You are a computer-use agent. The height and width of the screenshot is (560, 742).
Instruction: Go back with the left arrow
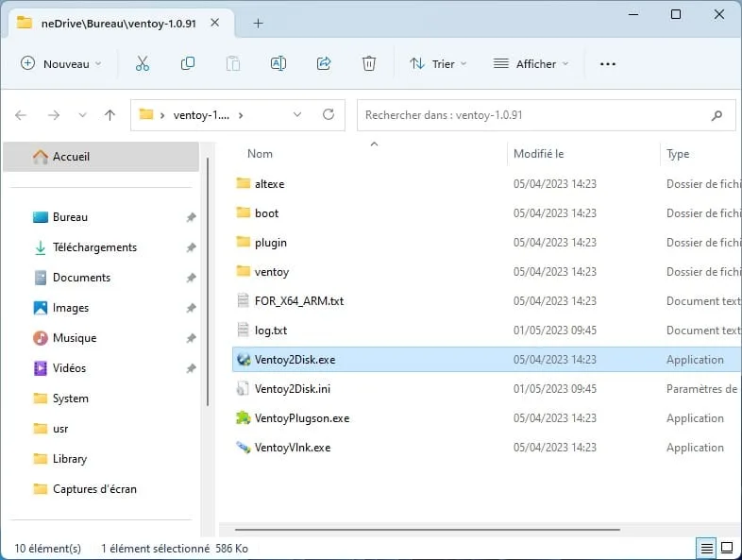(x=21, y=115)
